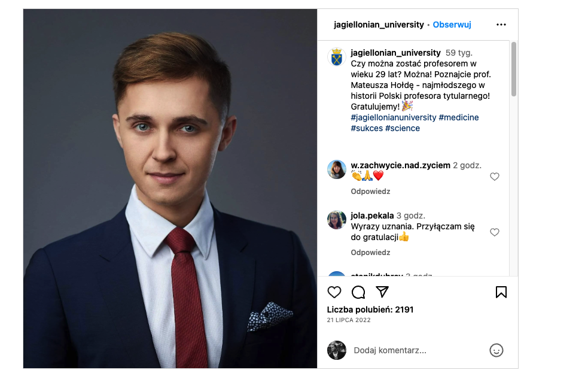This screenshot has height=373, width=588.
Task: Open comments via speech bubble icon
Action: 358,292
